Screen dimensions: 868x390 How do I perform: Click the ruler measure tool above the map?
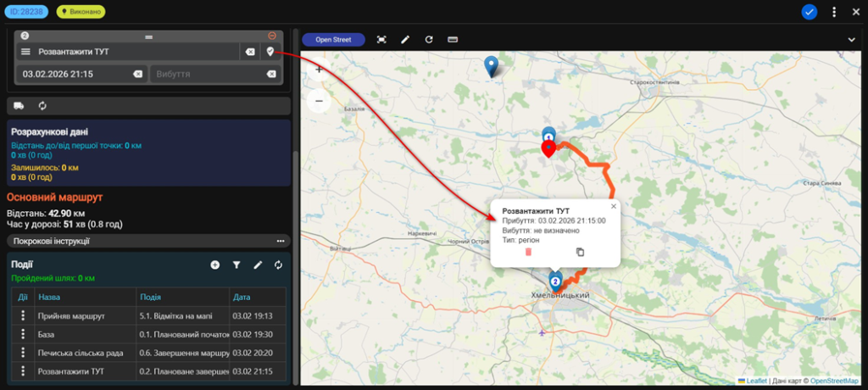click(x=453, y=39)
